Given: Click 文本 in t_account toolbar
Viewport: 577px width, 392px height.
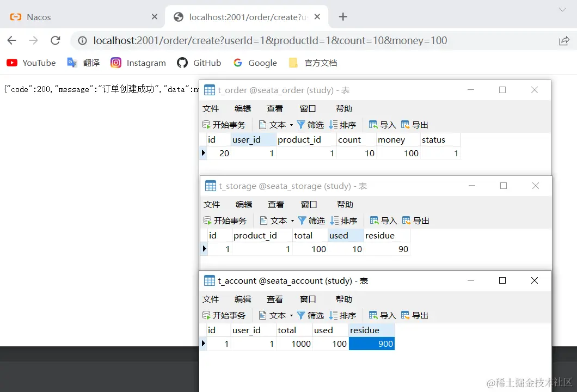Looking at the screenshot, I should tap(272, 315).
